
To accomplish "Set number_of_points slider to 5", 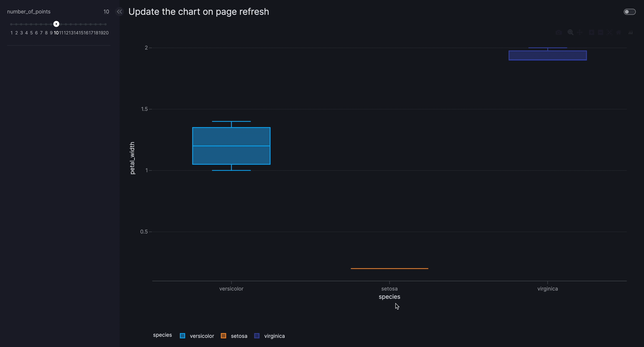I will click(31, 24).
